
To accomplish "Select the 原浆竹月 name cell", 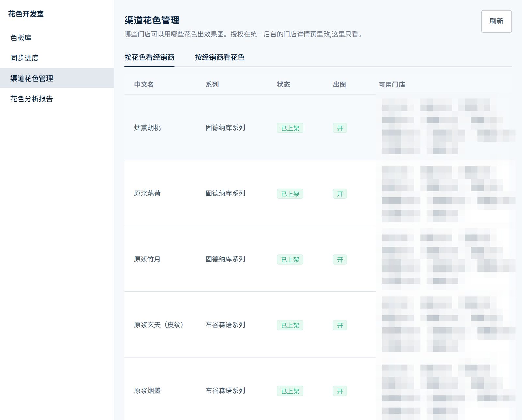I will click(147, 259).
